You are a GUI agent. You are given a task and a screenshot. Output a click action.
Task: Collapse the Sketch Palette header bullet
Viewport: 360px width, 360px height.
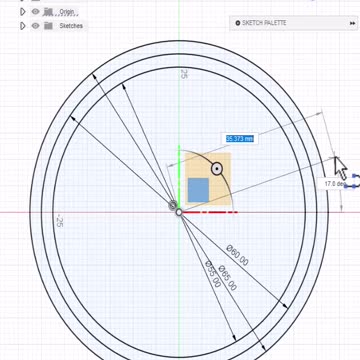238,23
